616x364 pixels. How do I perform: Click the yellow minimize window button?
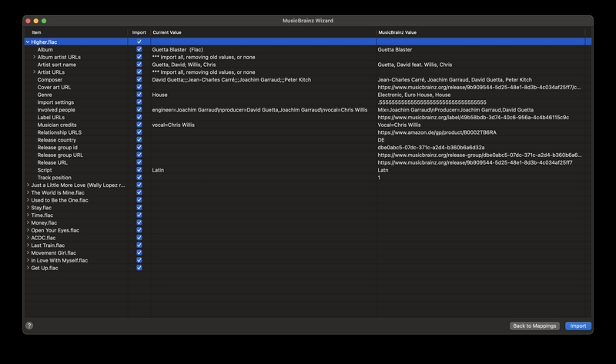35,21
